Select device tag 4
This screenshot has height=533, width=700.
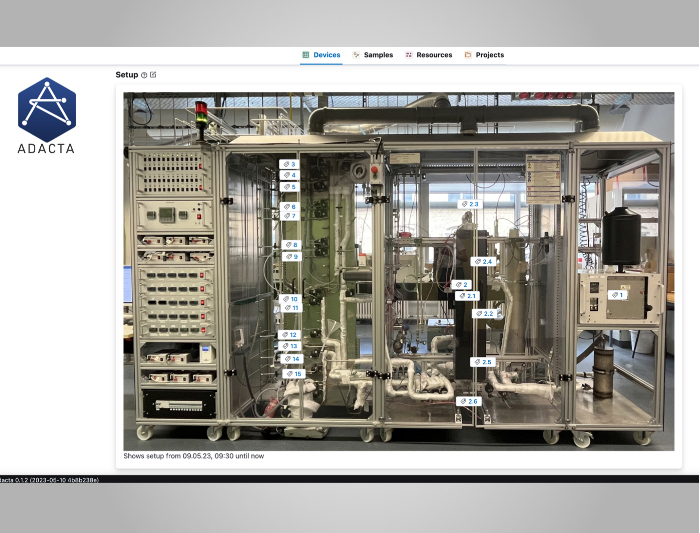tap(289, 175)
